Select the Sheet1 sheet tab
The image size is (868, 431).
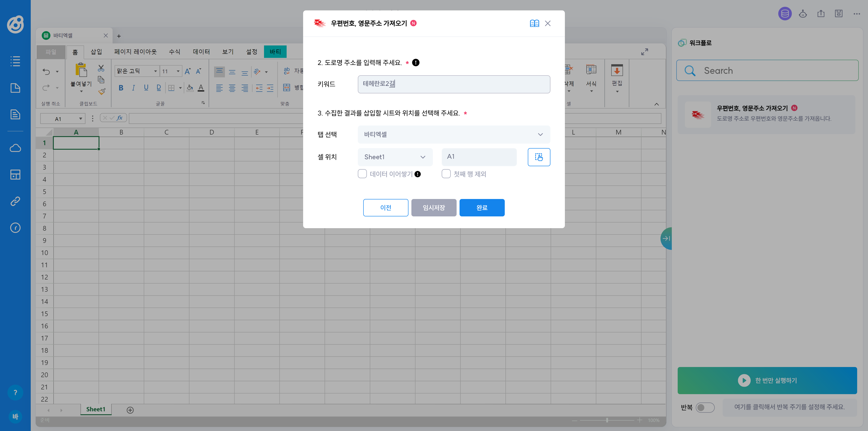tap(96, 410)
